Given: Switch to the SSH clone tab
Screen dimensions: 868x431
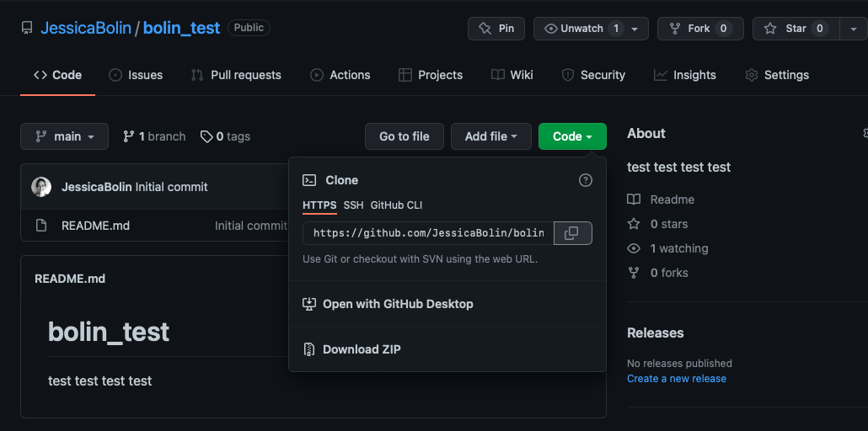Looking at the screenshot, I should click(x=353, y=205).
